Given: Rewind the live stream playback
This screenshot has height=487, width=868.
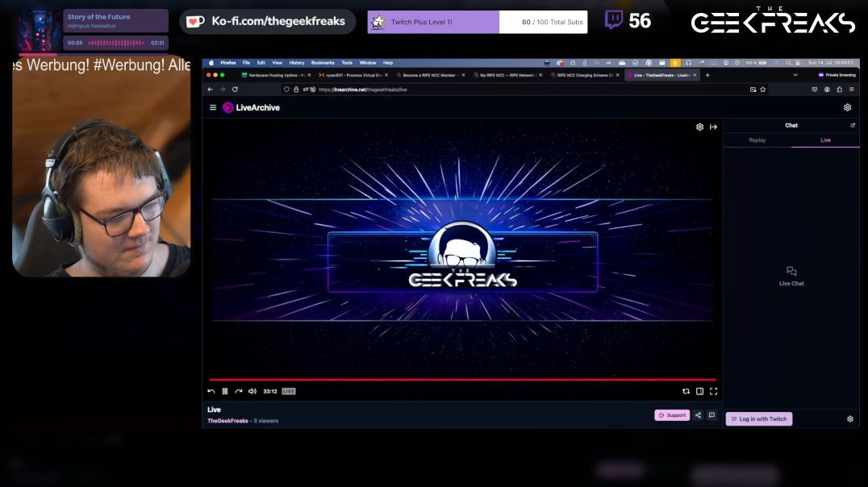Looking at the screenshot, I should pos(211,391).
